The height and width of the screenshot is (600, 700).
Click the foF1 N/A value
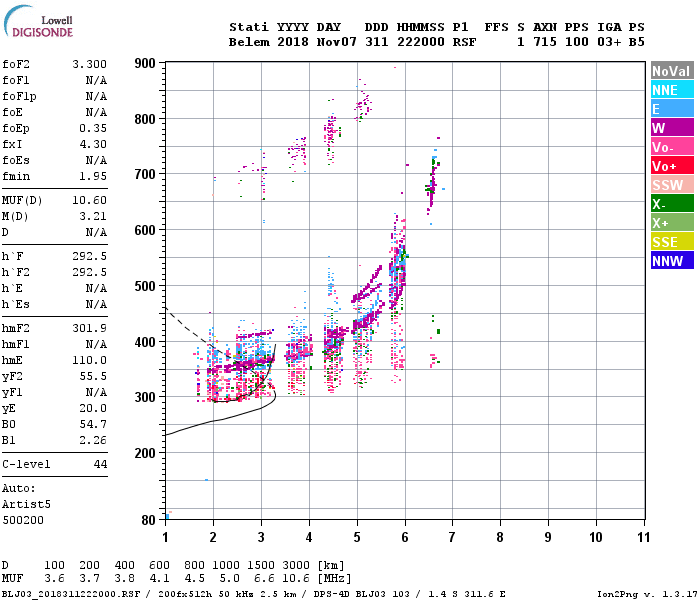coord(96,80)
